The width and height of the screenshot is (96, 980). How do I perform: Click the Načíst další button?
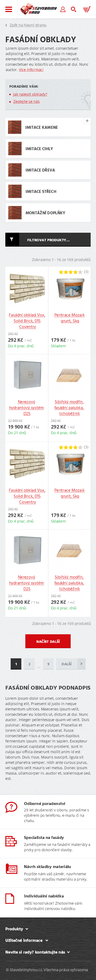pyautogui.click(x=48, y=641)
